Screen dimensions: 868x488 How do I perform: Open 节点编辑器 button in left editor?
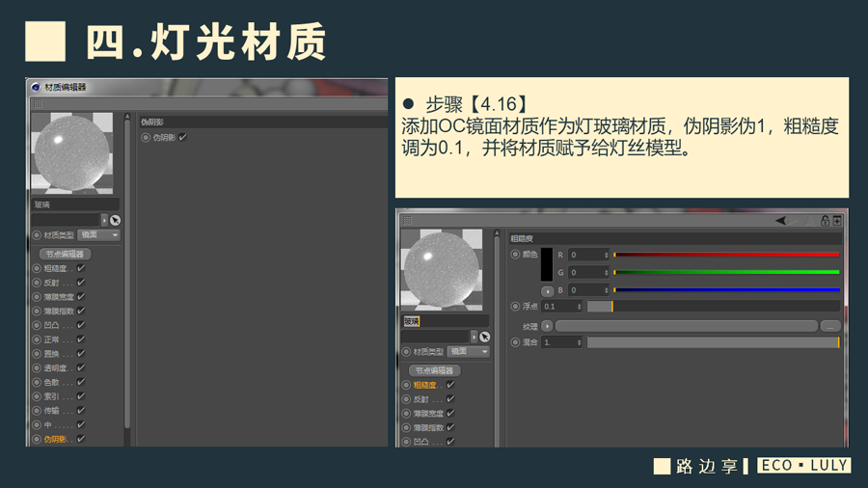65,254
